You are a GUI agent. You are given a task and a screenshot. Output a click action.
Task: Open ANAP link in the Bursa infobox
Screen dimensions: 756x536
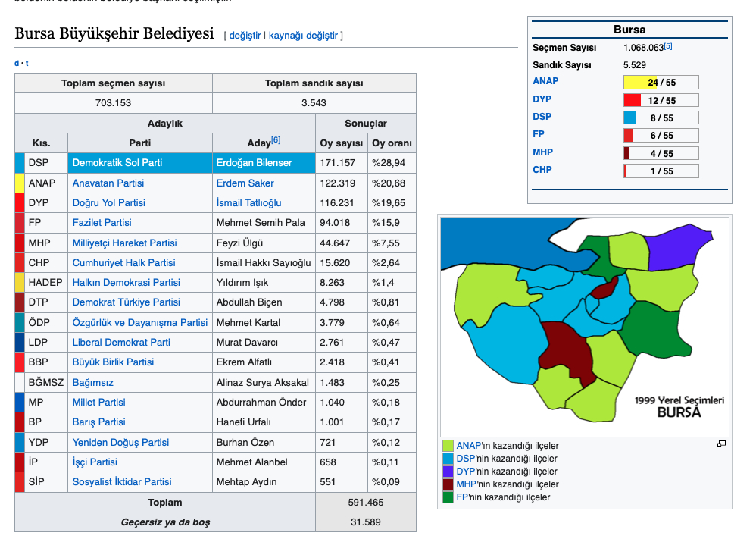(545, 81)
